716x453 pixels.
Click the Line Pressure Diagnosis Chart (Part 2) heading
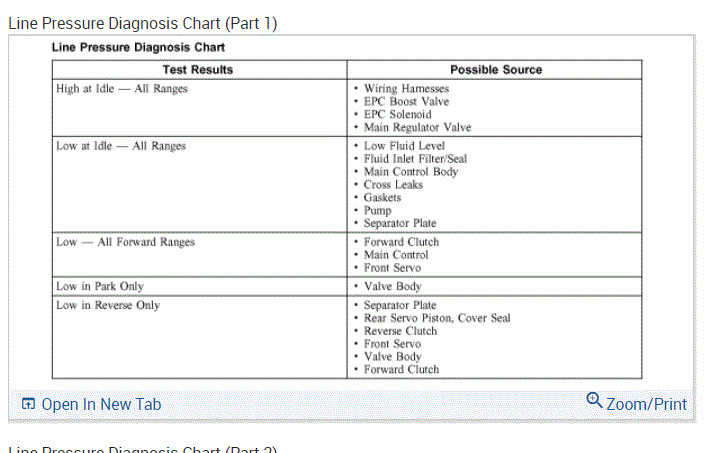(142, 448)
